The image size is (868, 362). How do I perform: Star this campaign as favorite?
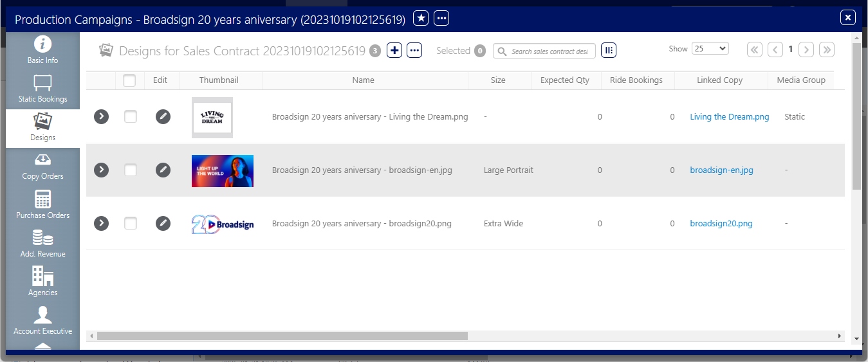tap(421, 18)
